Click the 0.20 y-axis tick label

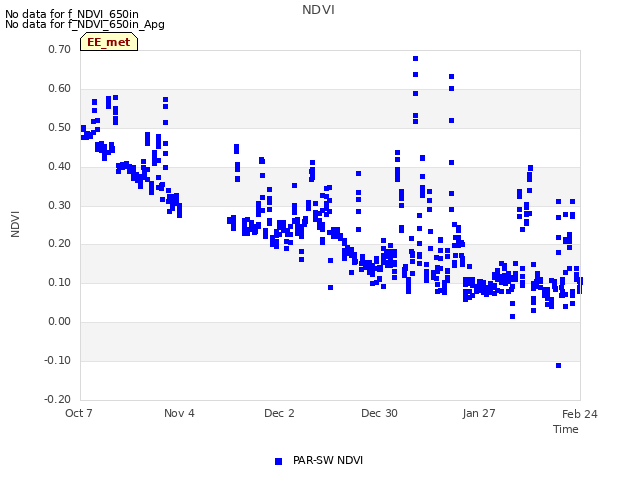[60, 243]
